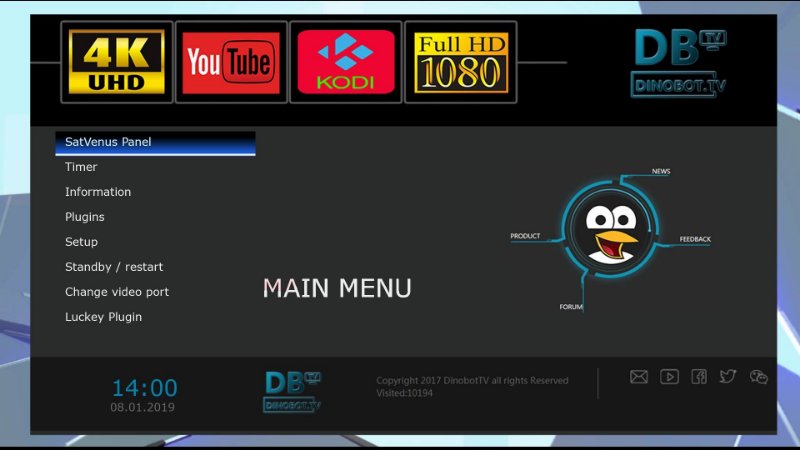Viewport: 800px width, 450px height.
Task: Click the small DB Dinobot.TV footer logo
Action: 292,392
